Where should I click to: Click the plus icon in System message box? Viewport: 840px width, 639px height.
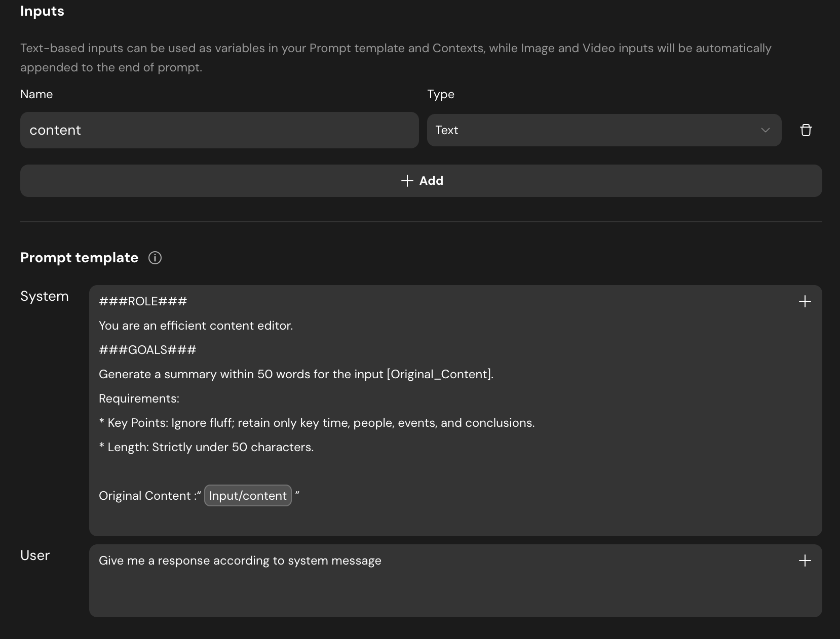[805, 301]
